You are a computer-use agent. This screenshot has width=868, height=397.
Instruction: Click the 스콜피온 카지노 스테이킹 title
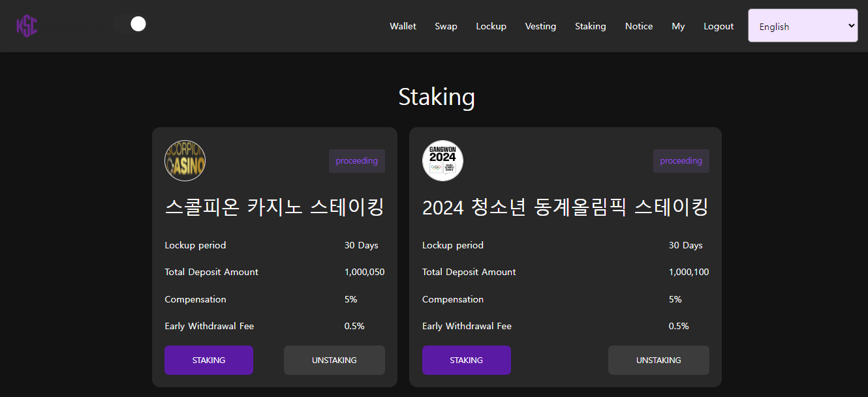click(x=275, y=207)
